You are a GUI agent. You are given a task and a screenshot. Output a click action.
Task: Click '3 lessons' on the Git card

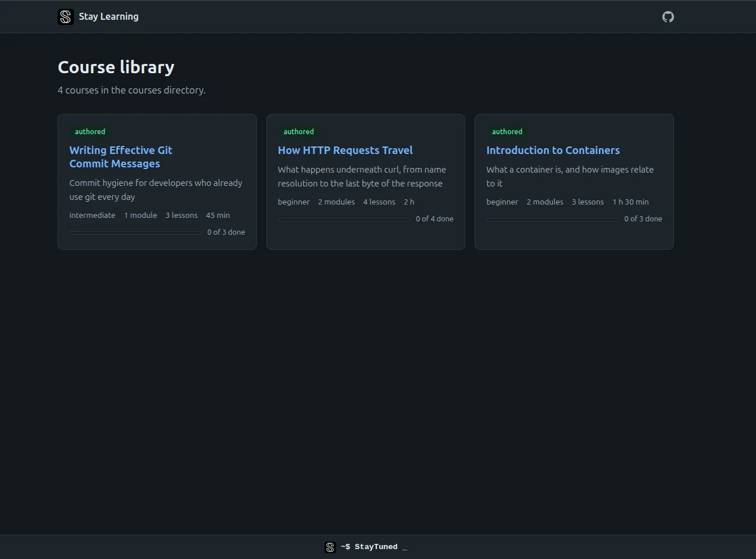click(181, 215)
